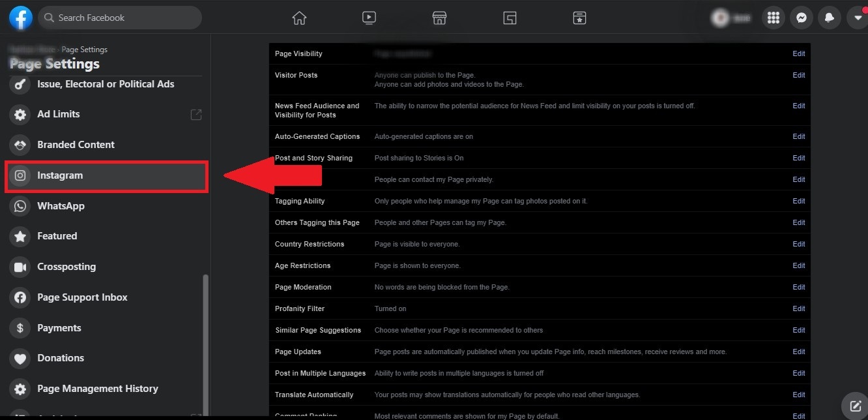
Task: Open the Favorites star icon in top bar
Action: 579,18
